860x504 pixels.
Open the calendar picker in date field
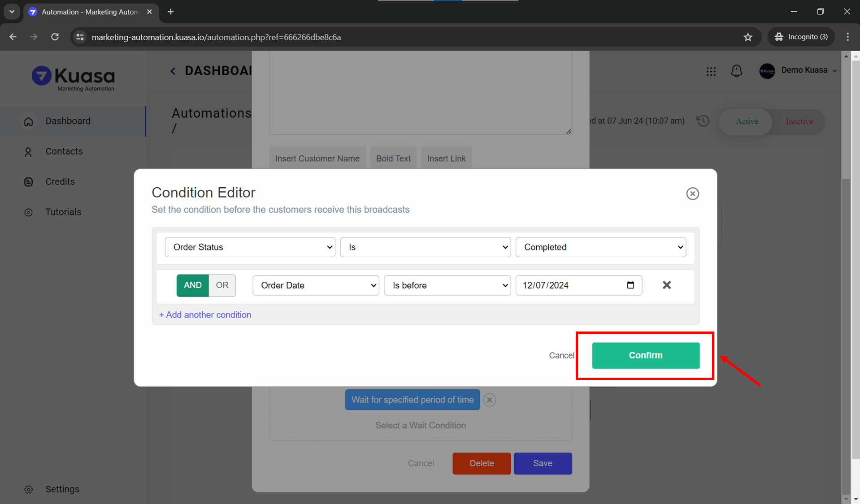coord(630,285)
